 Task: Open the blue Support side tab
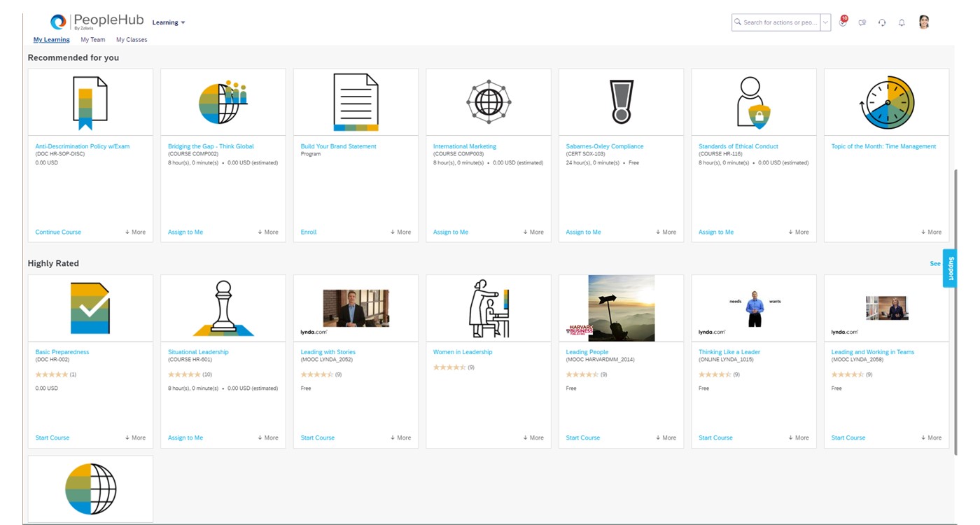tap(950, 268)
